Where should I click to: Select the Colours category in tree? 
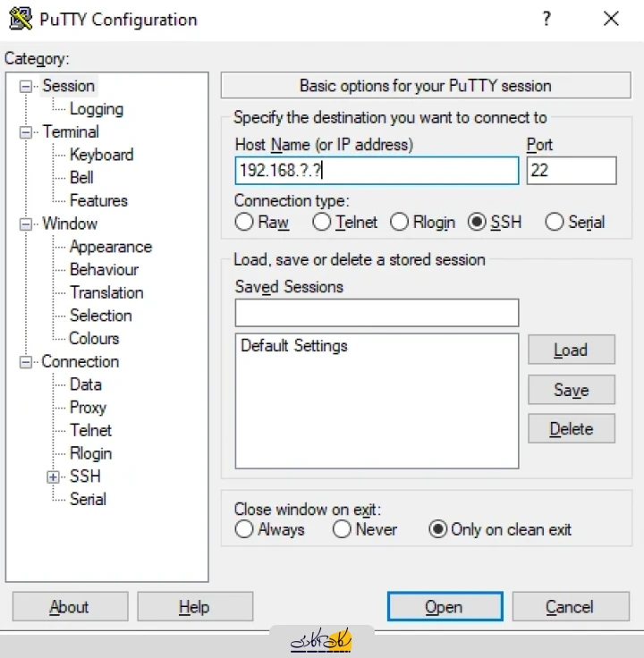94,339
